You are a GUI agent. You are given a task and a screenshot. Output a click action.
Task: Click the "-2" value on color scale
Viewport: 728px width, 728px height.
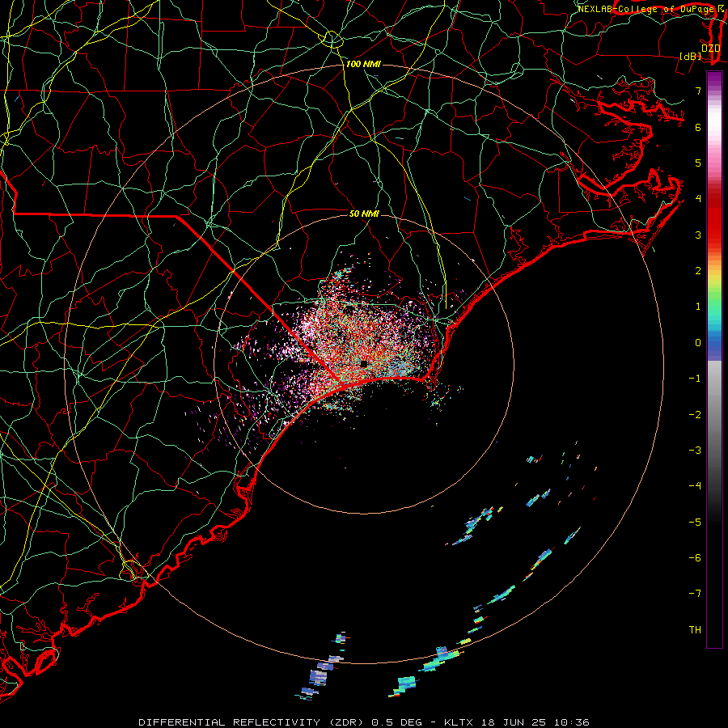[695, 415]
